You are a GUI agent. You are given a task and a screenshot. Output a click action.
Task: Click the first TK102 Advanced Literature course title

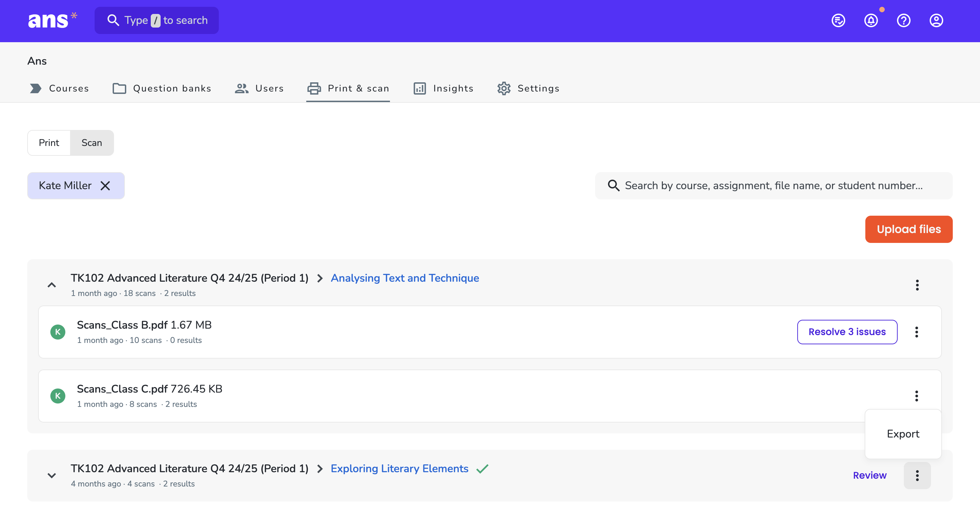click(x=190, y=278)
